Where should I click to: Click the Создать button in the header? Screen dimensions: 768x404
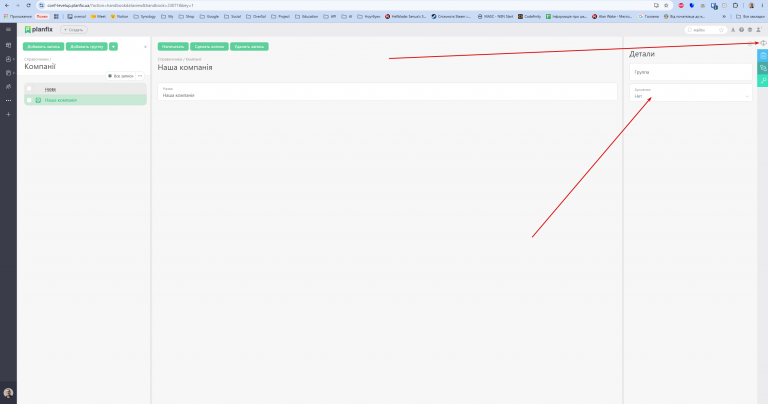[73, 30]
